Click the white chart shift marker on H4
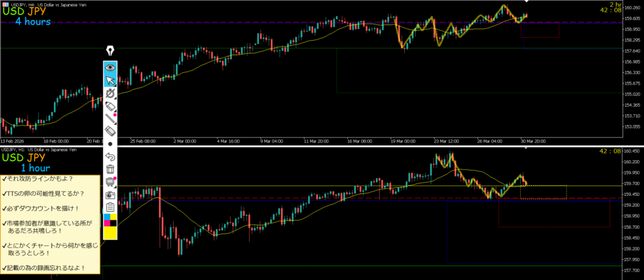 tap(526, 4)
